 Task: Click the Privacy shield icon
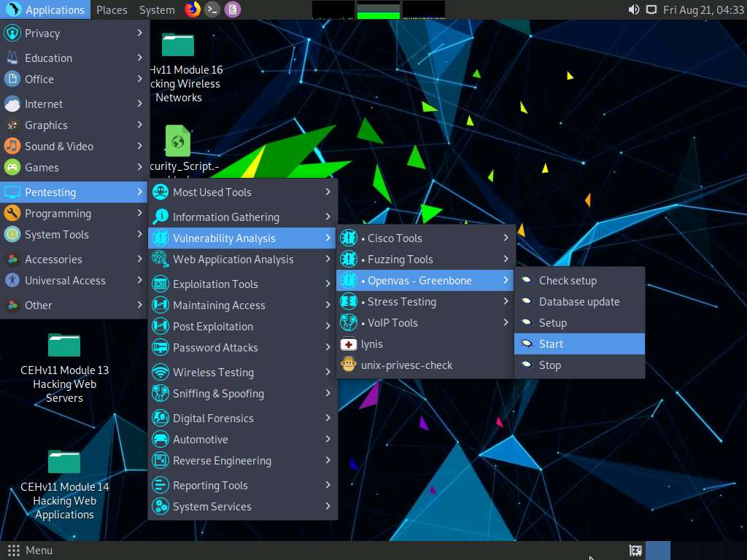(x=12, y=34)
